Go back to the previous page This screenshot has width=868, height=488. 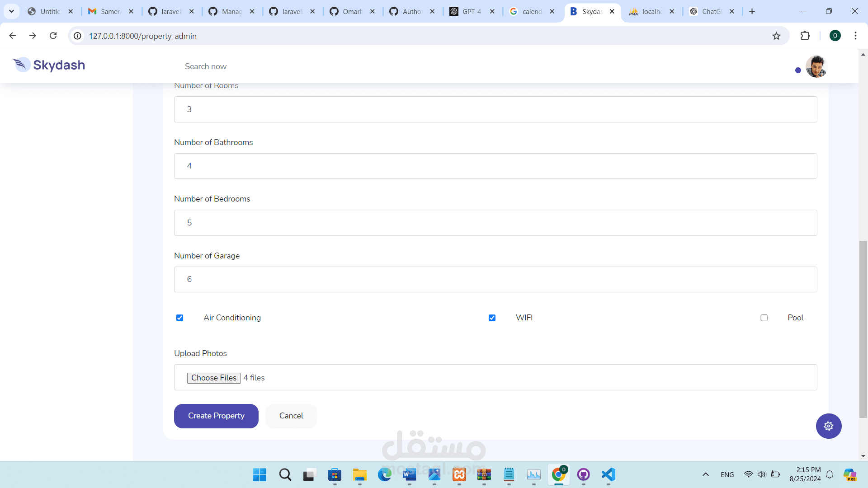pos(12,36)
